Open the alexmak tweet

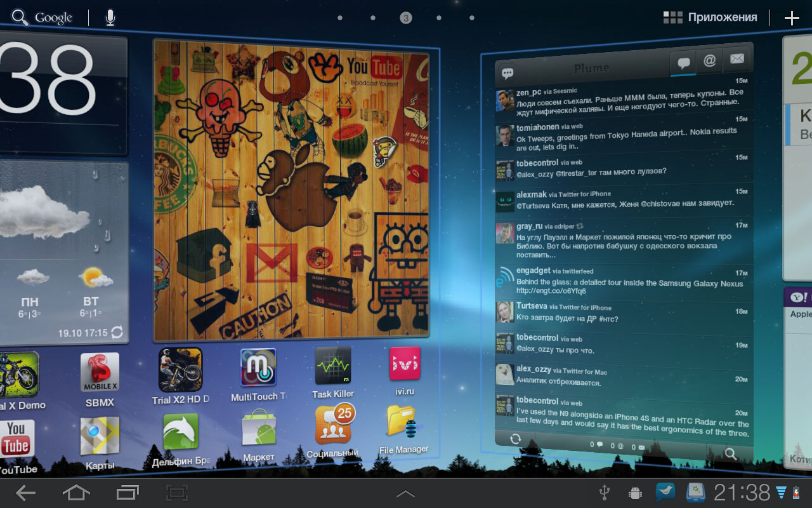[x=623, y=201]
